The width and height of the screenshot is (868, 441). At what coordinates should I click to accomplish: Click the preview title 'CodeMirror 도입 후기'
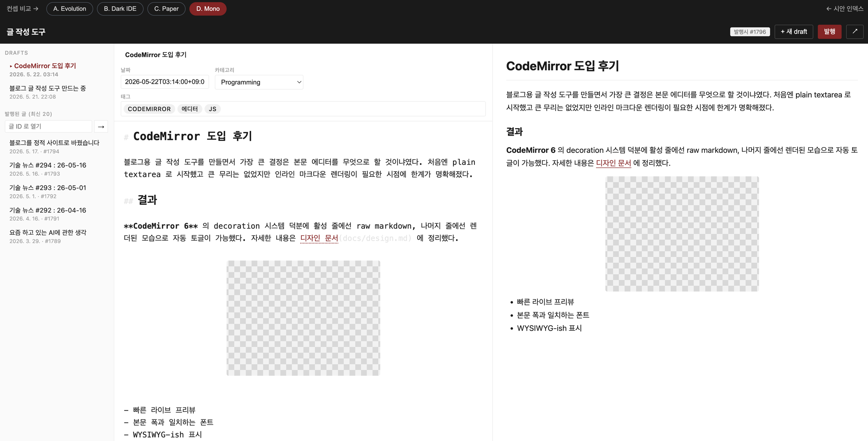click(562, 66)
